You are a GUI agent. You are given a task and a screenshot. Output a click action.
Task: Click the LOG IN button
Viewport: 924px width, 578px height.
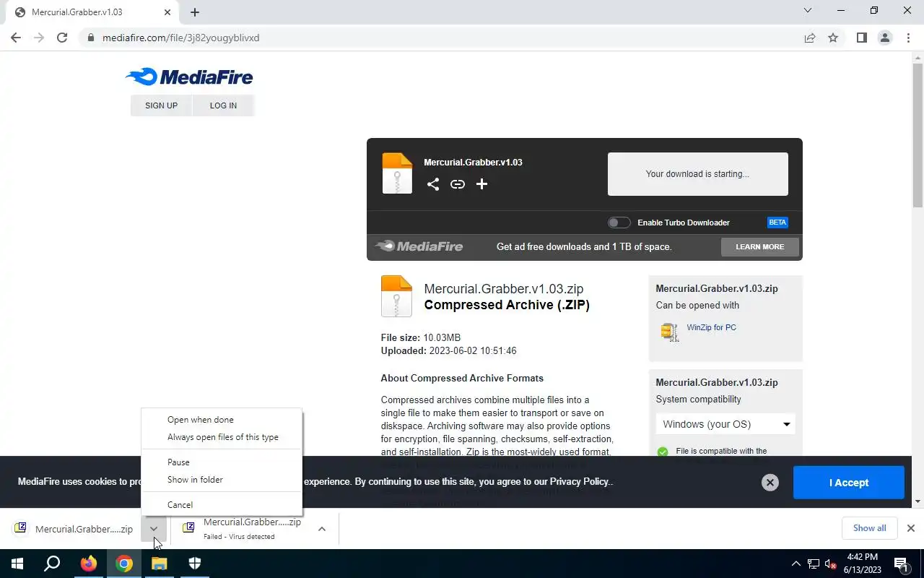[223, 105]
